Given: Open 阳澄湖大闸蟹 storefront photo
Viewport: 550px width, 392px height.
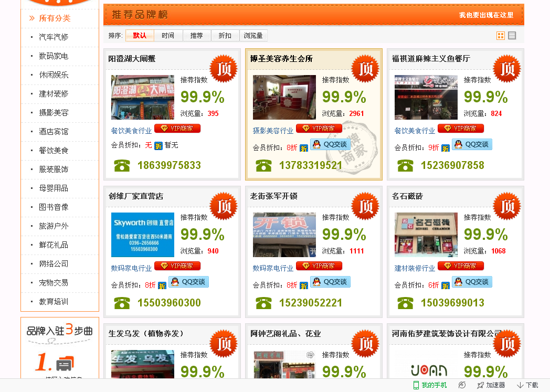Looking at the screenshot, I should pyautogui.click(x=143, y=98).
